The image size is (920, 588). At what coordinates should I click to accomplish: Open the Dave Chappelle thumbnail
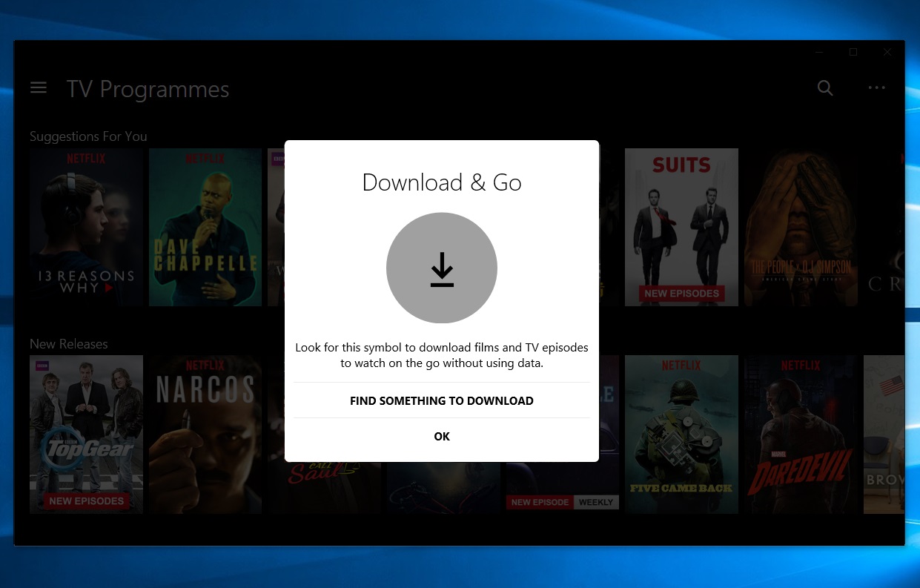coord(205,227)
